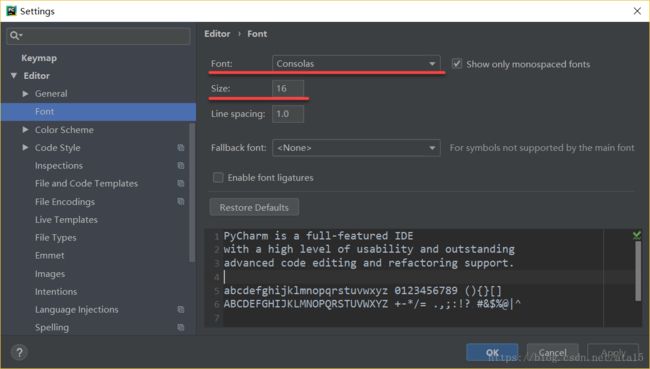The height and width of the screenshot is (369, 650).
Task: Expand the General tree node
Action: pyautogui.click(x=25, y=94)
